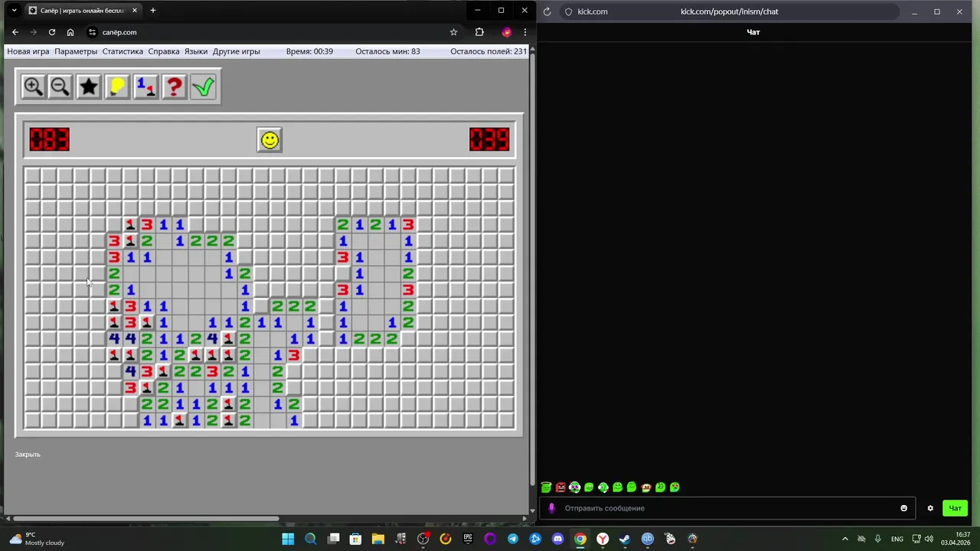
Task: Click the chat message input field
Action: (x=727, y=508)
